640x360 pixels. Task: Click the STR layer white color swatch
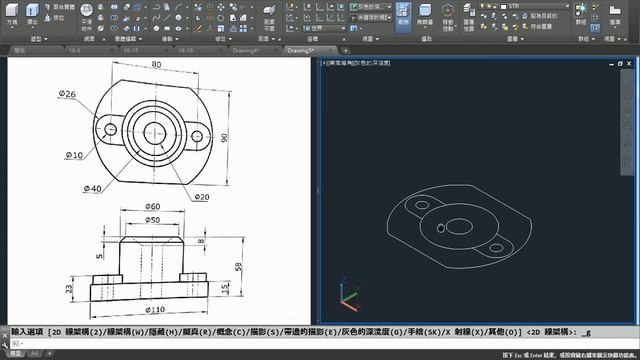[504, 7]
